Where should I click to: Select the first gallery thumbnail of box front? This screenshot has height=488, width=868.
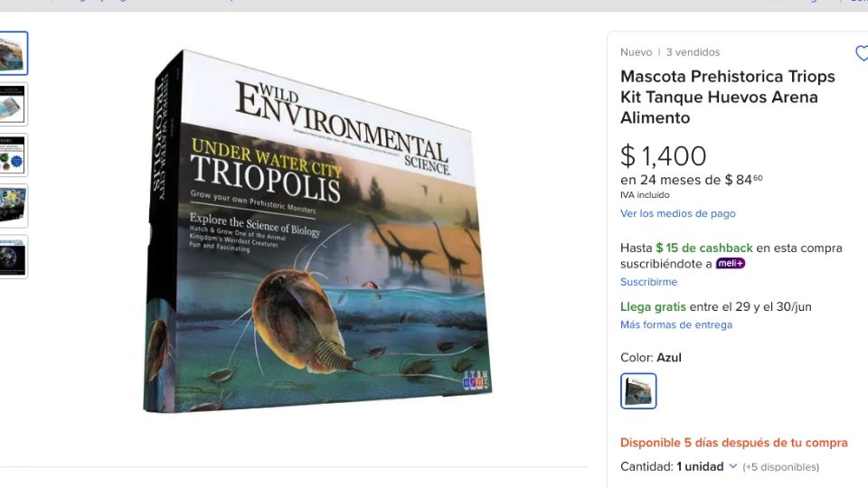coord(14,53)
